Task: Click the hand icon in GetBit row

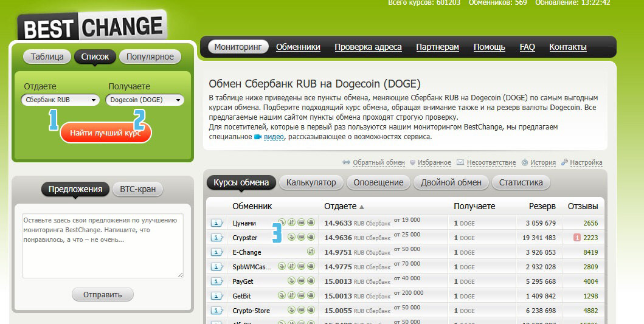Action: (311, 295)
